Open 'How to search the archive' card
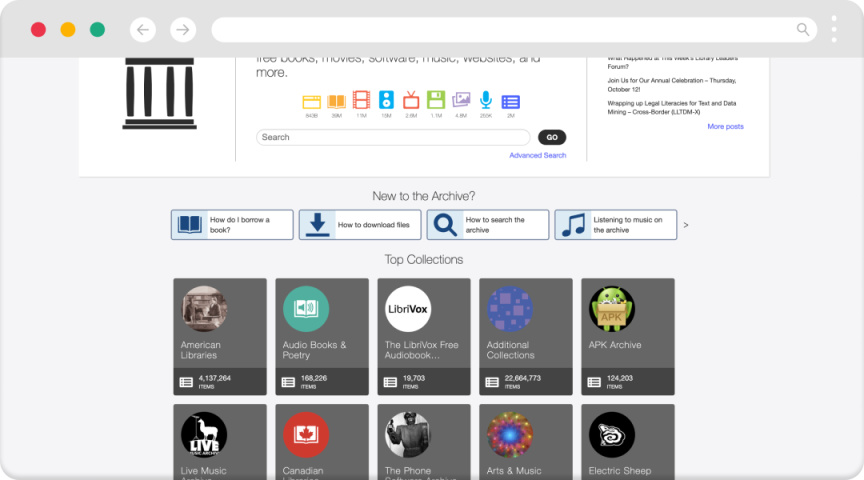The width and height of the screenshot is (864, 480). [x=488, y=225]
